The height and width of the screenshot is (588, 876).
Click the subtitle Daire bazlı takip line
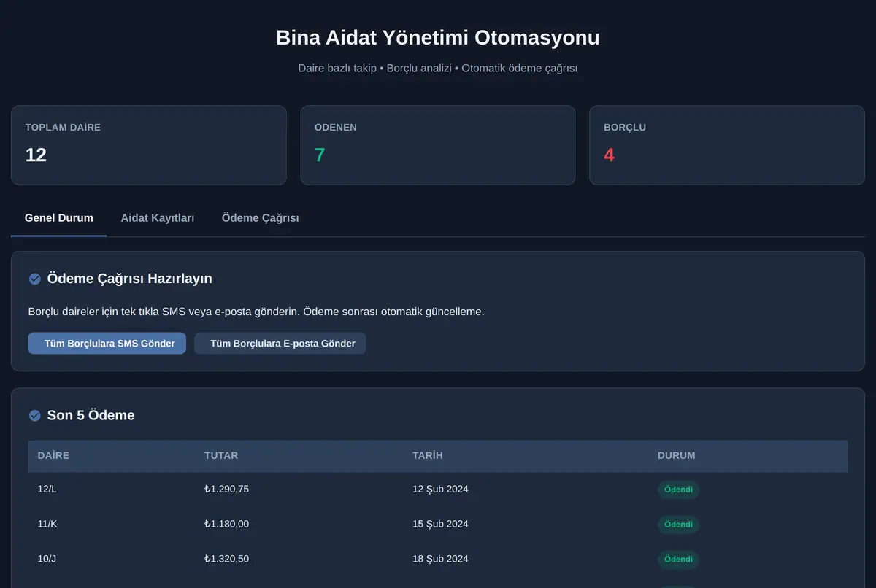[x=438, y=68]
